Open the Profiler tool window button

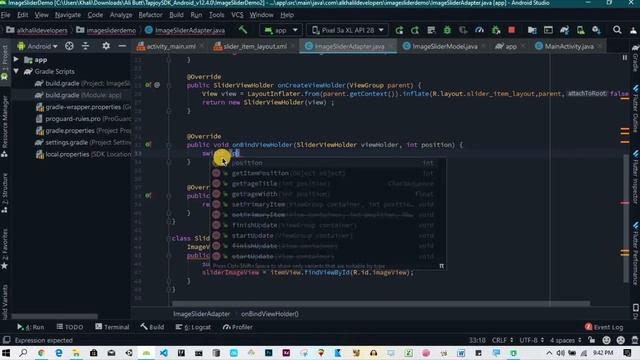click(x=238, y=327)
